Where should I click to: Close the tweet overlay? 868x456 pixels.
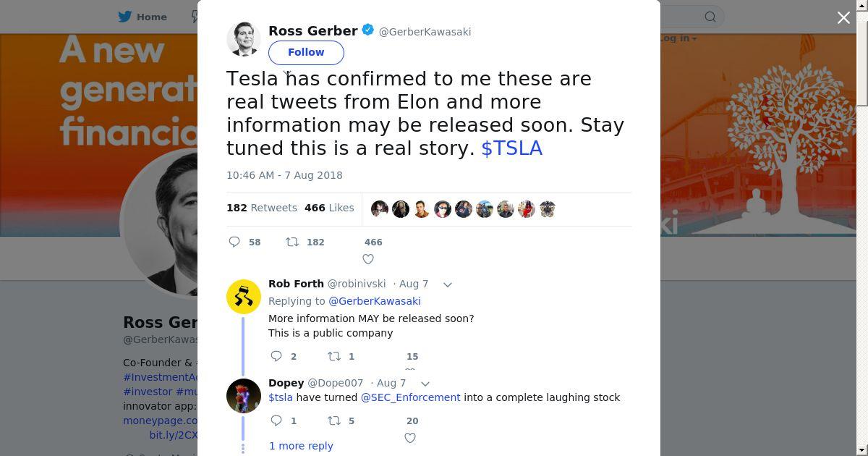(x=843, y=17)
